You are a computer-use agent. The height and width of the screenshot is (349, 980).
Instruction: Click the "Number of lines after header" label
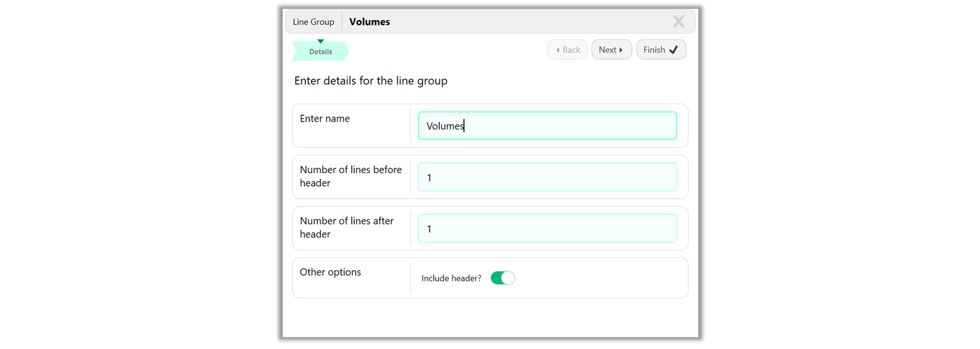[x=346, y=227]
